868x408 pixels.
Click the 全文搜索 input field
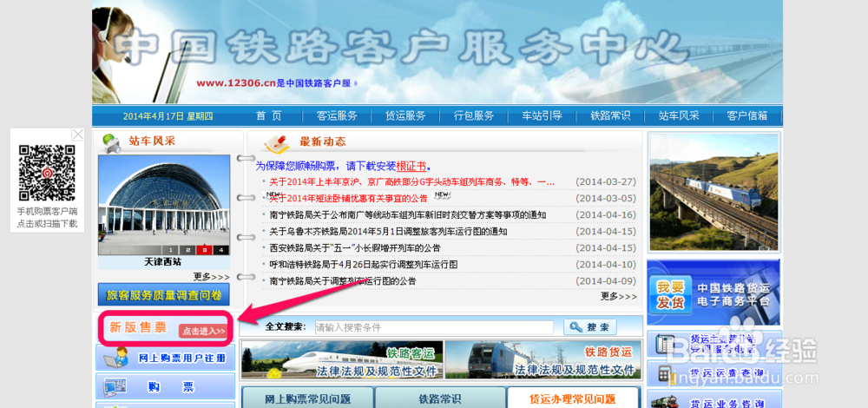pyautogui.click(x=434, y=327)
